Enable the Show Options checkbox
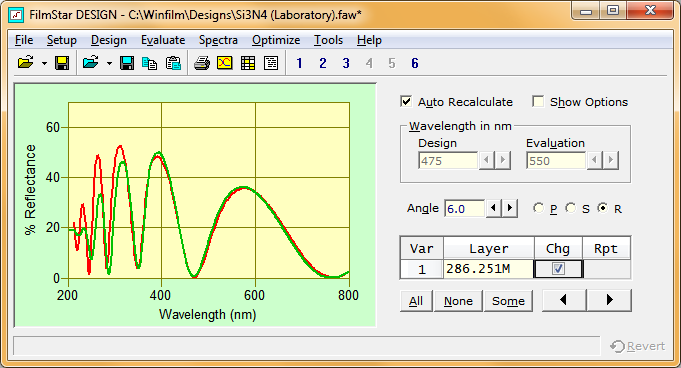The width and height of the screenshot is (681, 368). pos(538,102)
